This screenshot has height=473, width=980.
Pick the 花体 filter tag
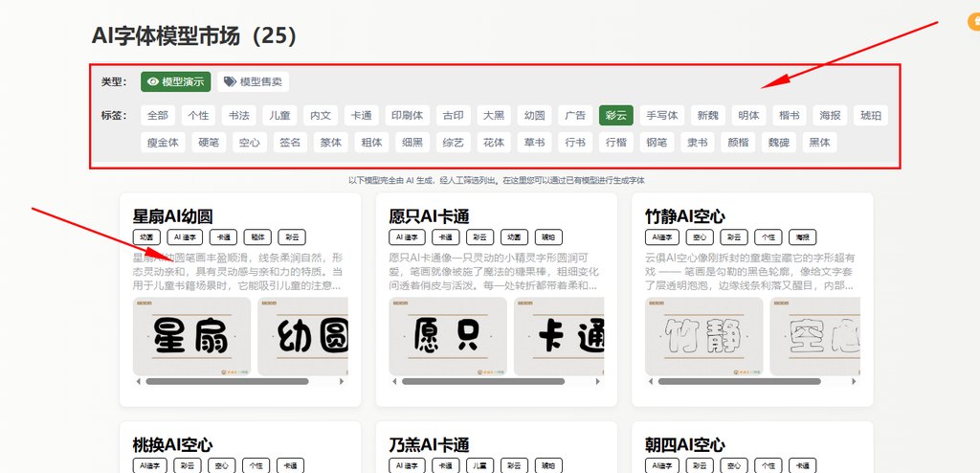pyautogui.click(x=494, y=143)
